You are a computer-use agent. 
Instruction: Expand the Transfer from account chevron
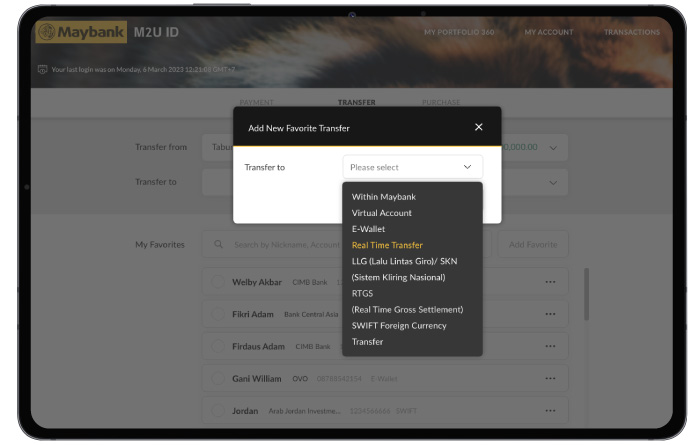pos(553,148)
